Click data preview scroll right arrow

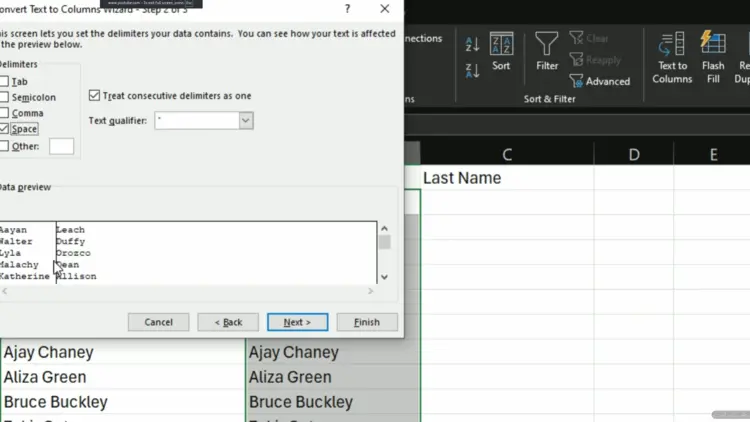tap(370, 291)
